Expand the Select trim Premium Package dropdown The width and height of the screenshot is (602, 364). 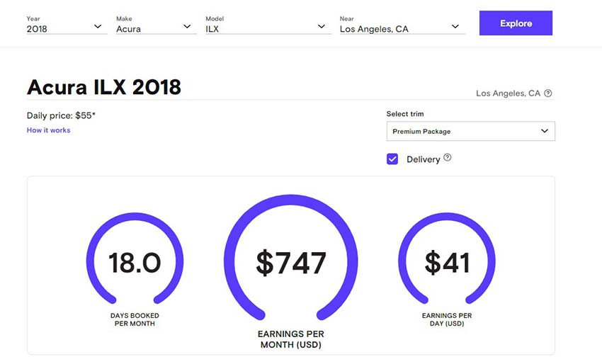[471, 131]
